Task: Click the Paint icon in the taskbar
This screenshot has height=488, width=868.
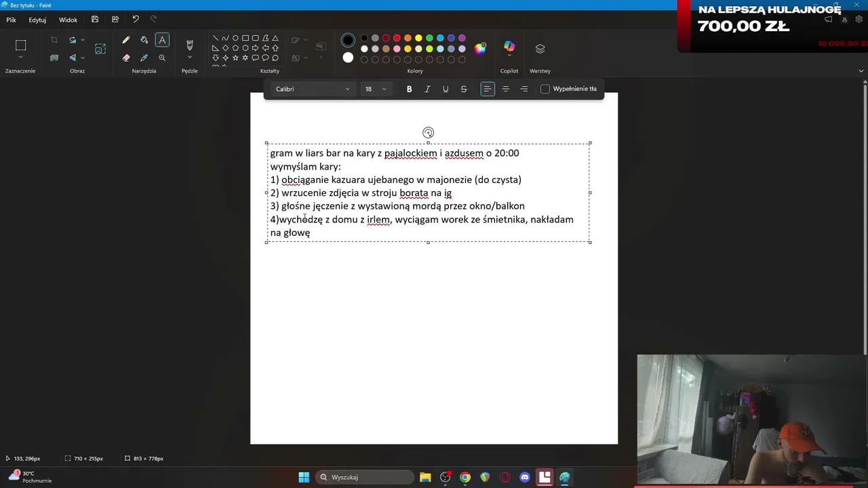Action: [565, 477]
